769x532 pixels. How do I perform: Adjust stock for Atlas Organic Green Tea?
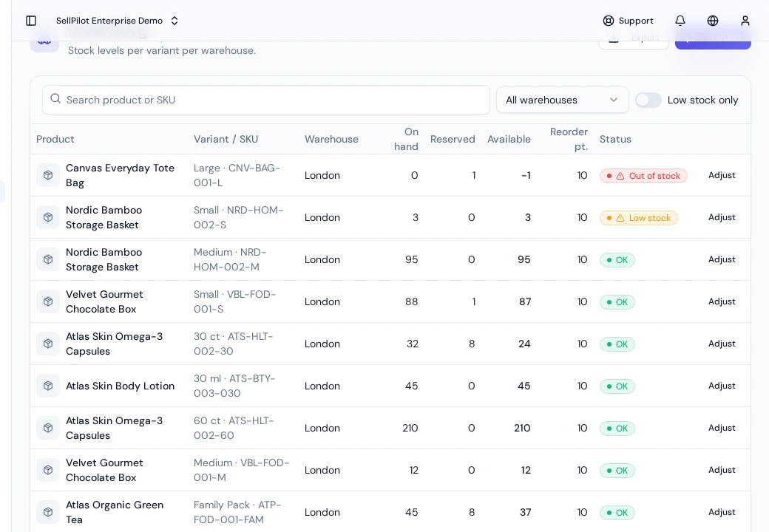(x=722, y=512)
